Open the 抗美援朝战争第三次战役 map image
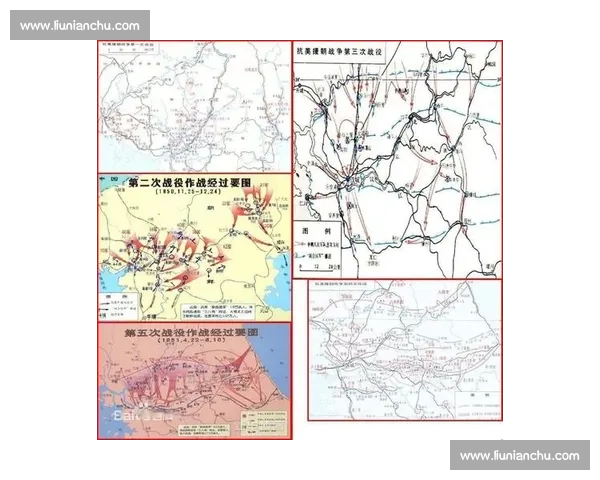 pyautogui.click(x=398, y=160)
